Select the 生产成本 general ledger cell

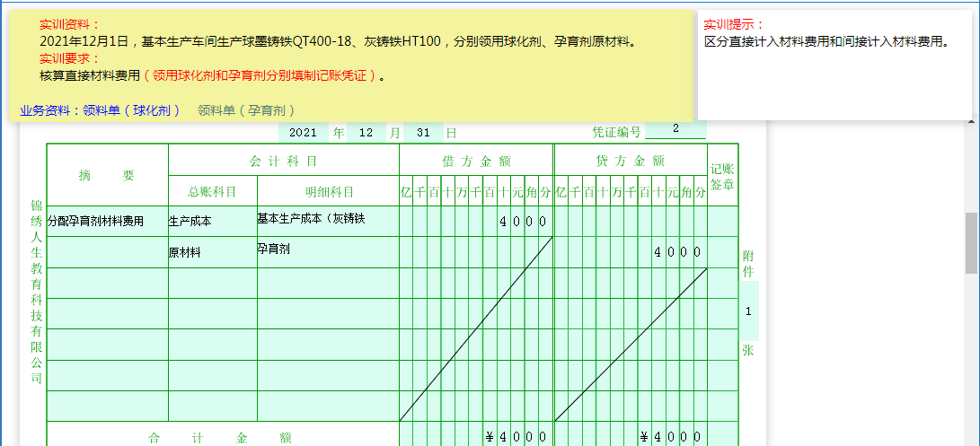tap(213, 221)
